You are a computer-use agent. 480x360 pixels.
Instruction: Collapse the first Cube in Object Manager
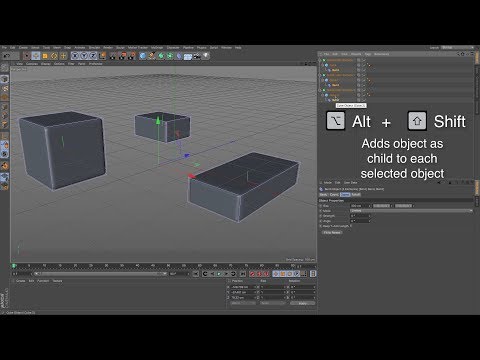pos(323,65)
